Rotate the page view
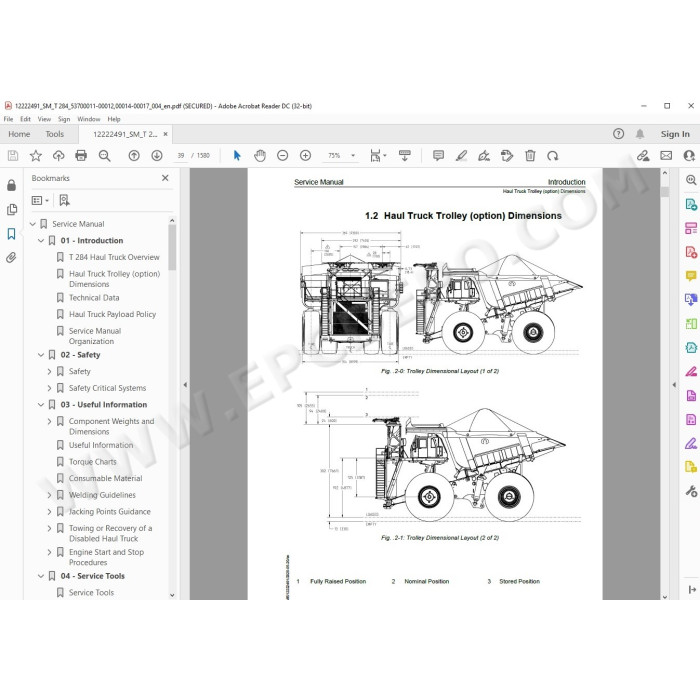This screenshot has width=700, height=700. [553, 155]
